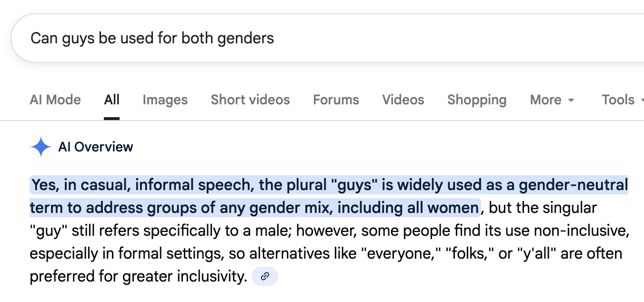644x302 pixels.
Task: Click the AI Overview sparkle icon
Action: pos(40,147)
